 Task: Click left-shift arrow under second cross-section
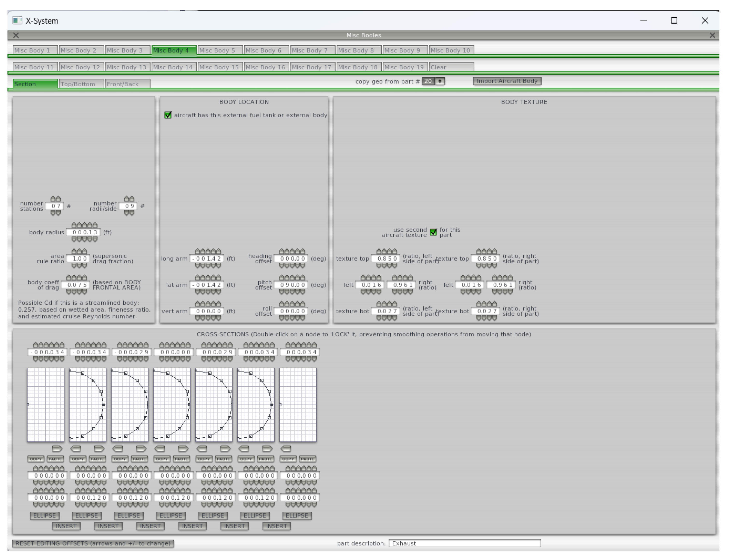coord(76,448)
